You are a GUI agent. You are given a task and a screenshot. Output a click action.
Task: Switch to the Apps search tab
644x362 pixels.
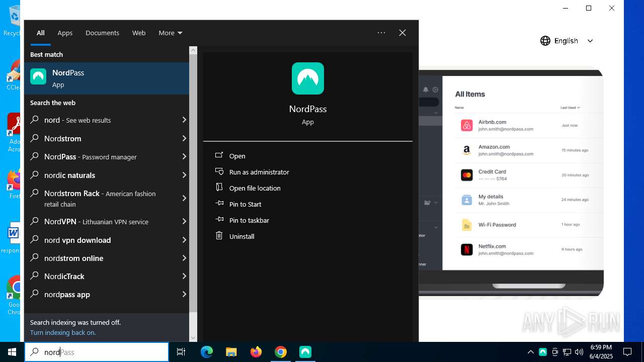pos(65,33)
